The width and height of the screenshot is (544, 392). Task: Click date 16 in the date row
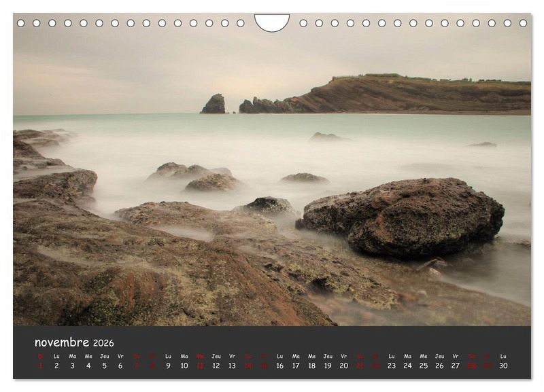coord(279,366)
